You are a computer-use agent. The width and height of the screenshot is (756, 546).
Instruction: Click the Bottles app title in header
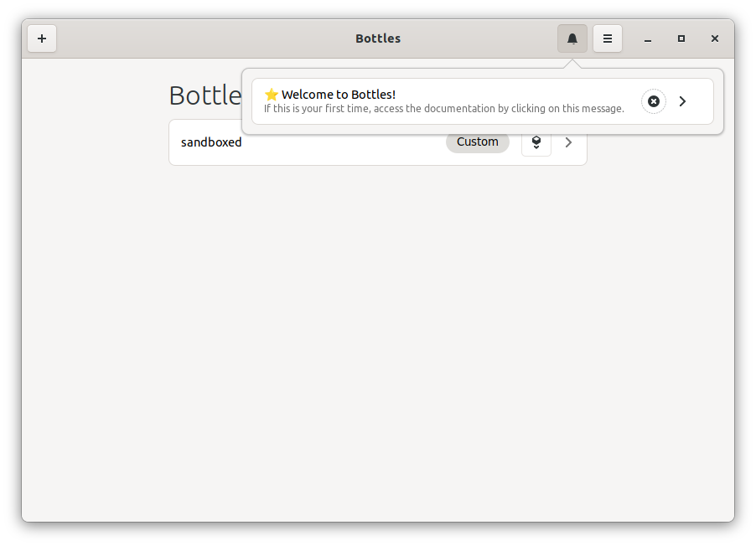(377, 38)
